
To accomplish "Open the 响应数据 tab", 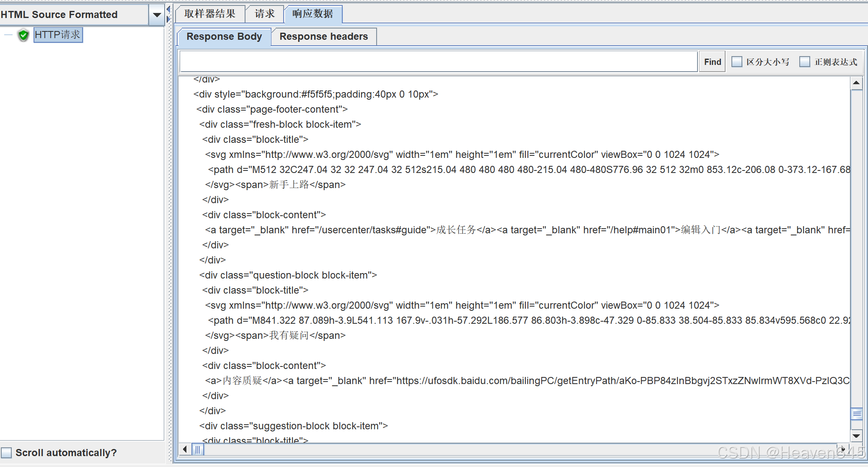I will pos(313,14).
